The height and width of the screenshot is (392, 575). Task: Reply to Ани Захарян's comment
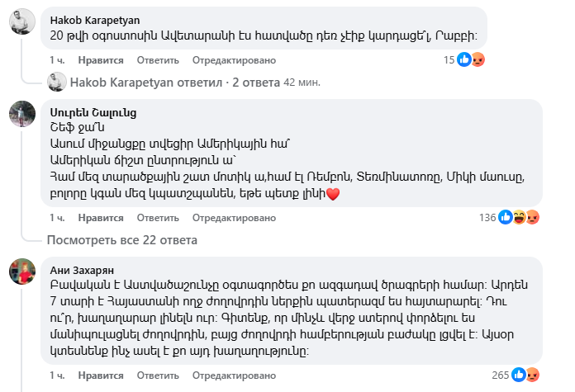click(x=152, y=375)
